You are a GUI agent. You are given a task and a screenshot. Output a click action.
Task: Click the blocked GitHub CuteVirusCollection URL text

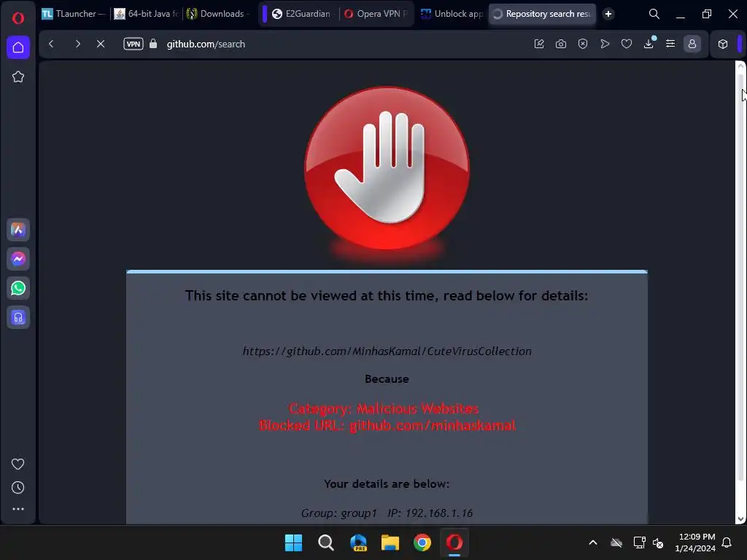coord(387,351)
